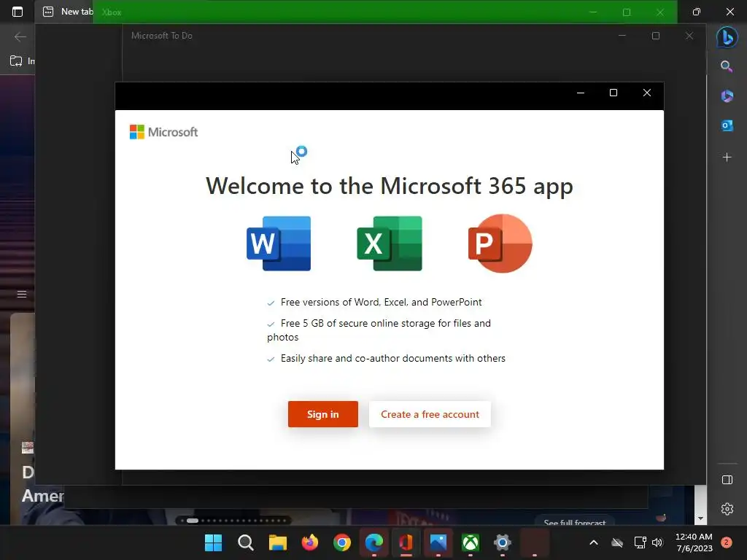Screen dimensions: 747x560
Task: Click the Microsoft logo in the dialog
Action: coord(163,132)
